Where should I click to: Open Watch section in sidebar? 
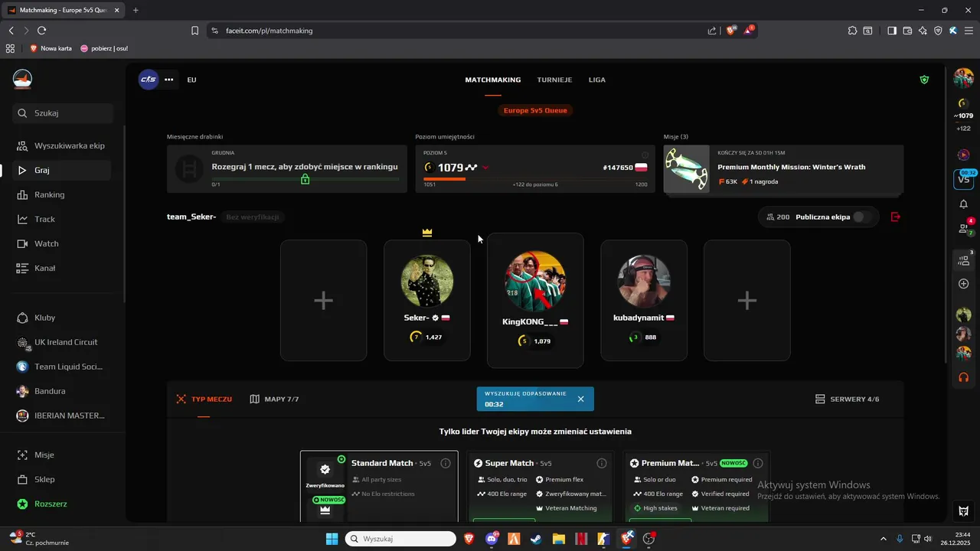(63, 243)
